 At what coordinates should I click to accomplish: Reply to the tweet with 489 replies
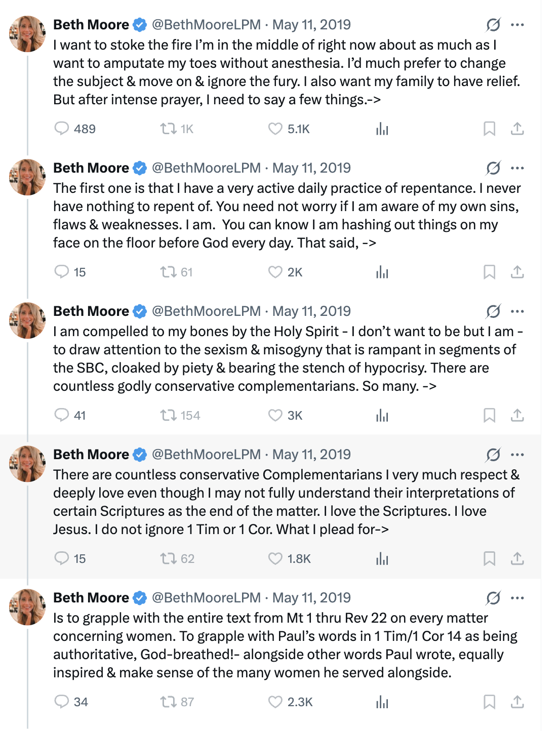(62, 129)
